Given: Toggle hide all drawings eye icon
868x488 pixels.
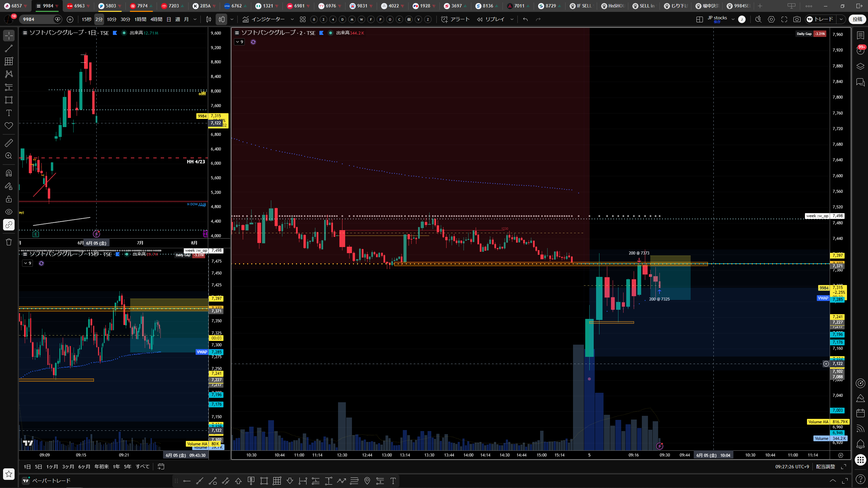Looking at the screenshot, I should coord(9,212).
